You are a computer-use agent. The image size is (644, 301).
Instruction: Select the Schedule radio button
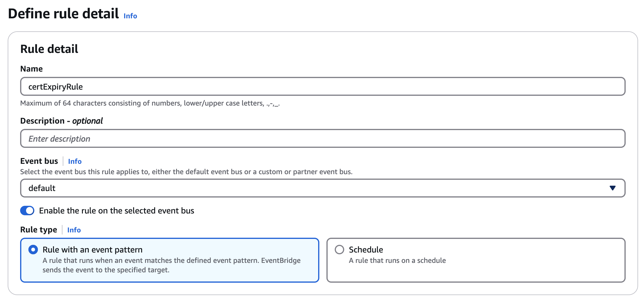coord(339,250)
